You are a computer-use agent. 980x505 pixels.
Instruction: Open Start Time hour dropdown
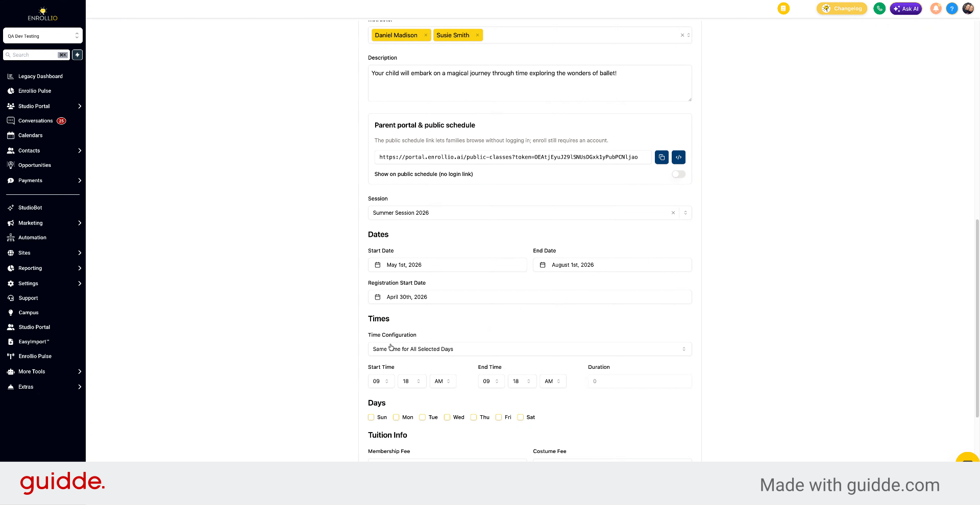coord(381,381)
